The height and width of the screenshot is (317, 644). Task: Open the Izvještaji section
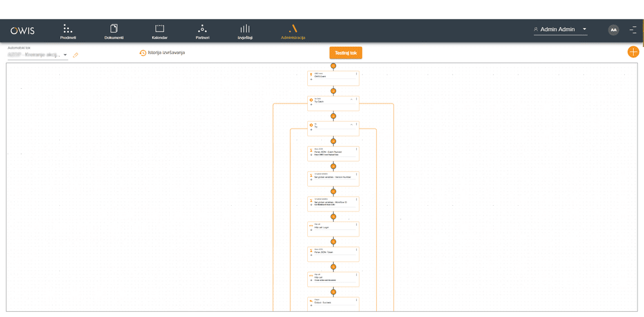pyautogui.click(x=245, y=32)
